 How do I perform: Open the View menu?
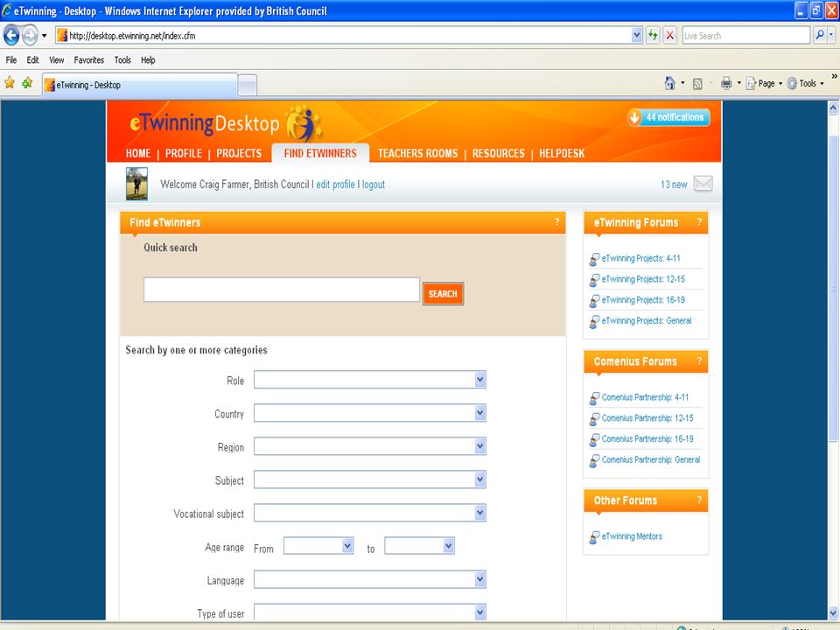click(x=56, y=60)
